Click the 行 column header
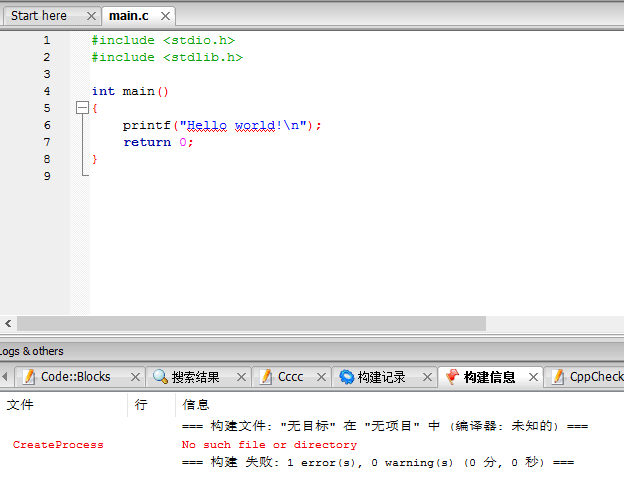This screenshot has width=624, height=497. (151, 405)
